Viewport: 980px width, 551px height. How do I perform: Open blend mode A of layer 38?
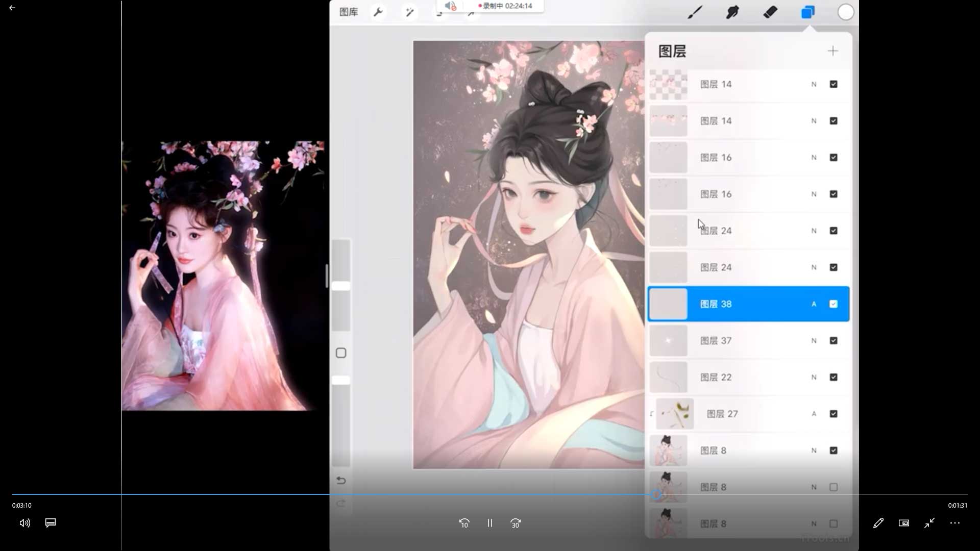(814, 304)
